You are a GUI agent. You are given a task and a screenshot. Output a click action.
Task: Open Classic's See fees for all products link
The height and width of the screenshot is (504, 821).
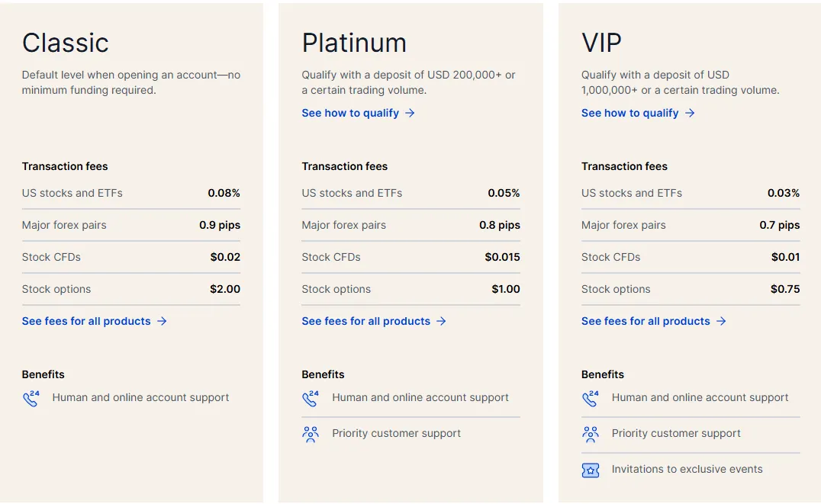tap(86, 321)
